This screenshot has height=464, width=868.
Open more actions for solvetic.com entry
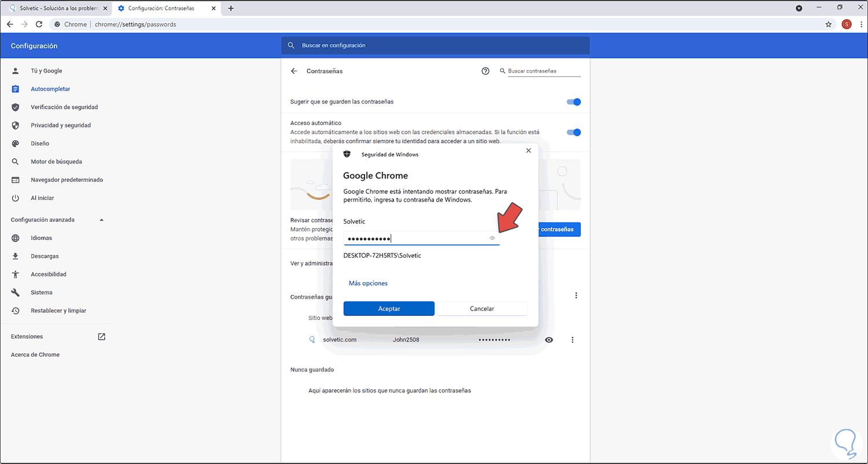573,340
